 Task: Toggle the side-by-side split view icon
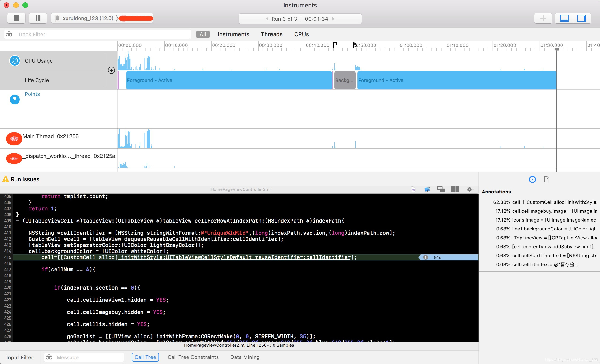click(455, 189)
